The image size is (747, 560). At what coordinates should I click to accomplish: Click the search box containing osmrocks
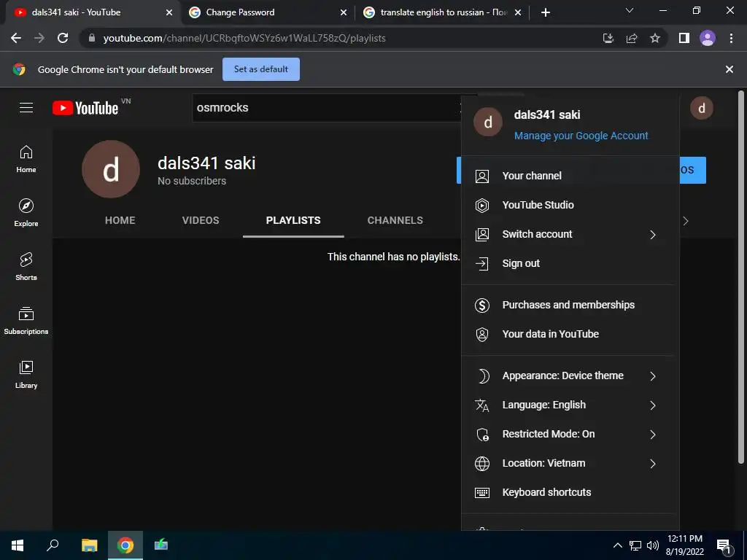point(326,108)
